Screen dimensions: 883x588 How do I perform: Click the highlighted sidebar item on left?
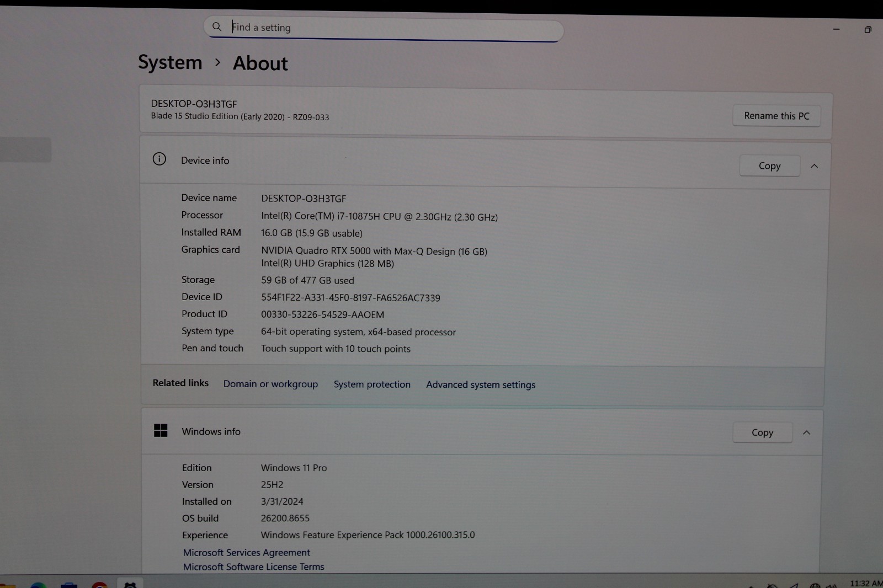pos(25,149)
